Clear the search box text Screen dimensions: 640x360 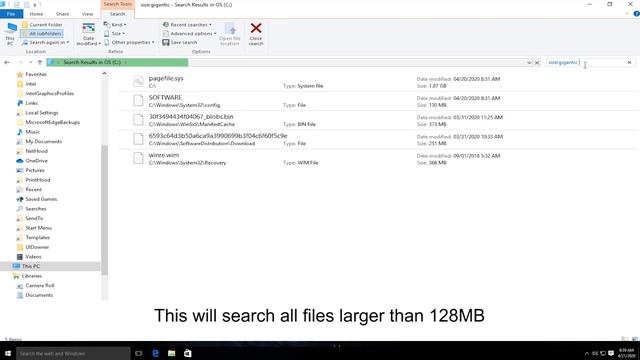[x=629, y=62]
